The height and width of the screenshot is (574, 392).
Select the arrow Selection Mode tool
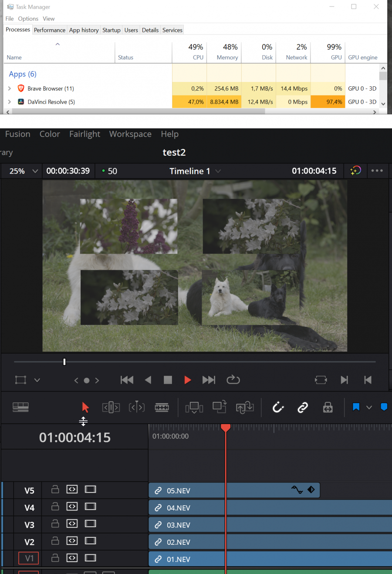coord(85,407)
